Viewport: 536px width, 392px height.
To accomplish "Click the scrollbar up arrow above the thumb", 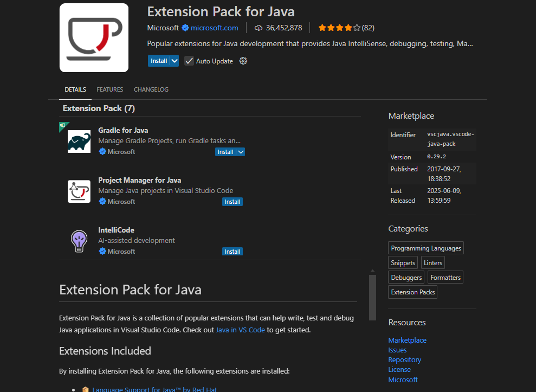I will [373, 271].
